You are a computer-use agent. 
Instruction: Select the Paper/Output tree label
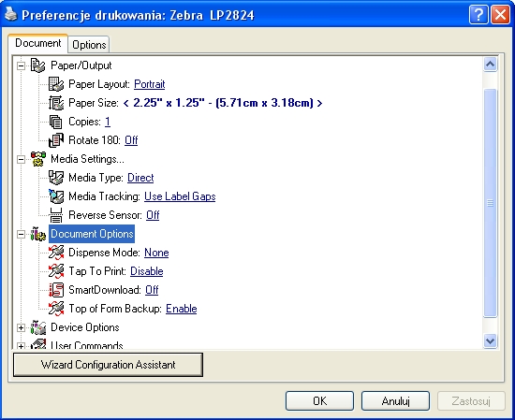[81, 65]
